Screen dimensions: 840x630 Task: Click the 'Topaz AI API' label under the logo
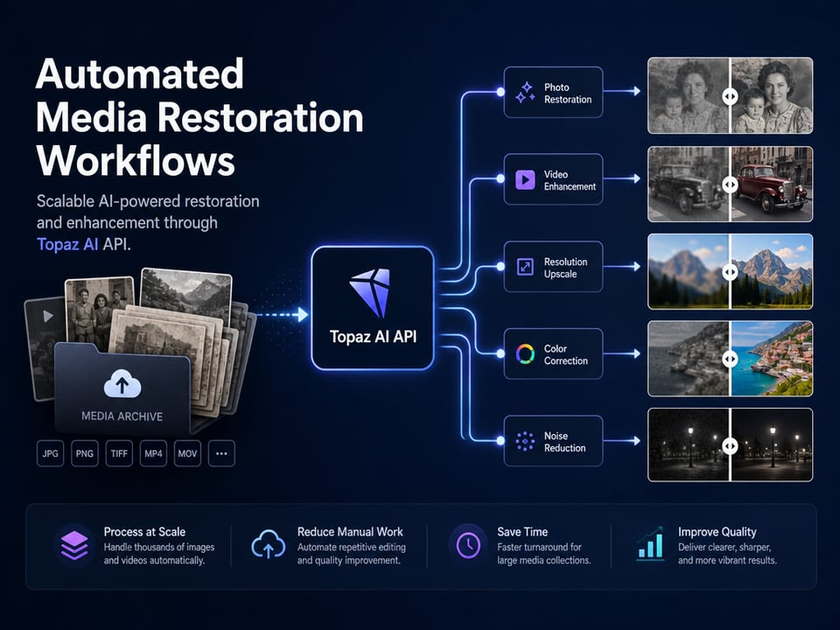[x=373, y=336]
